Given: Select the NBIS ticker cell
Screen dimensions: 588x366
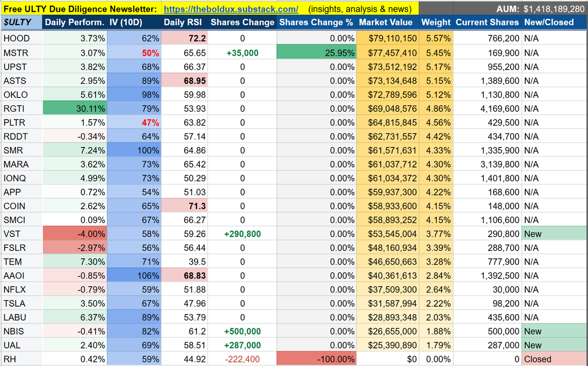Looking at the screenshot, I should pyautogui.click(x=21, y=331).
